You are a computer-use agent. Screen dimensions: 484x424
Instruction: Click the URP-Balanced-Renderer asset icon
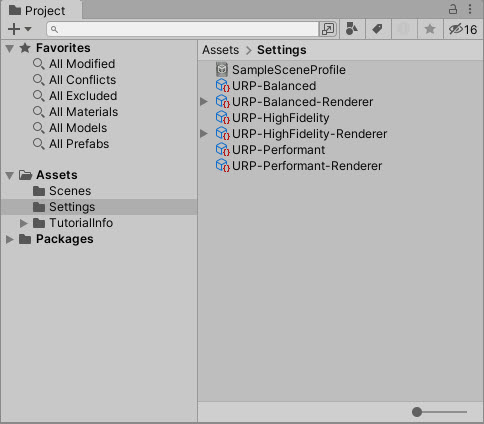coord(223,102)
